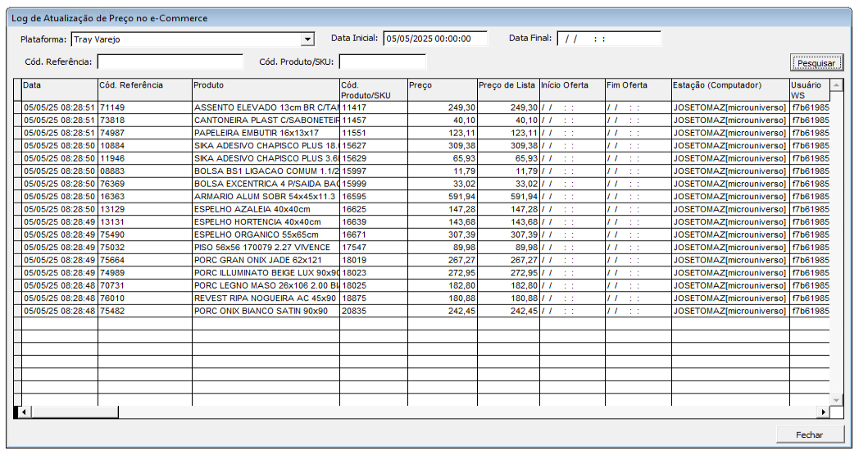Select product PORC GRAN ONIX JADE 62x121
The width and height of the screenshot is (868, 460).
click(266, 260)
